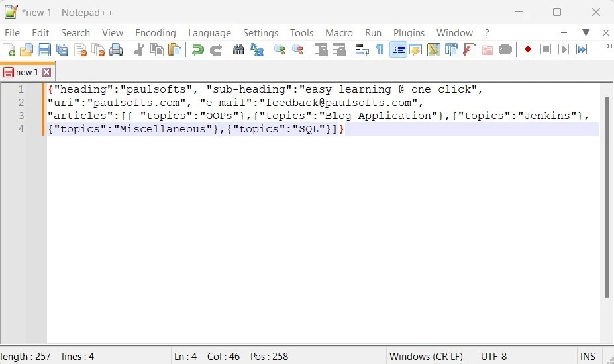Click the Synchronize Horizontal Scrolling icon
The height and width of the screenshot is (364, 614).
tap(338, 50)
